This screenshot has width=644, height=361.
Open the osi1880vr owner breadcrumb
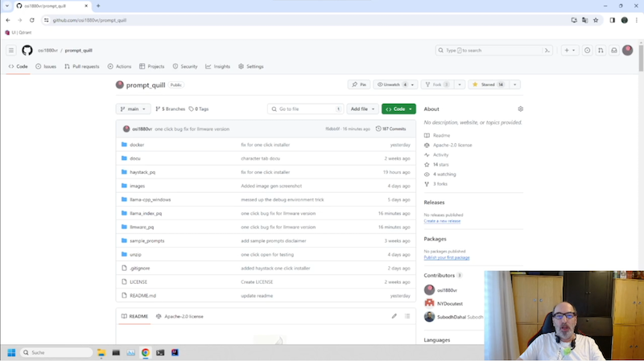[x=47, y=51]
